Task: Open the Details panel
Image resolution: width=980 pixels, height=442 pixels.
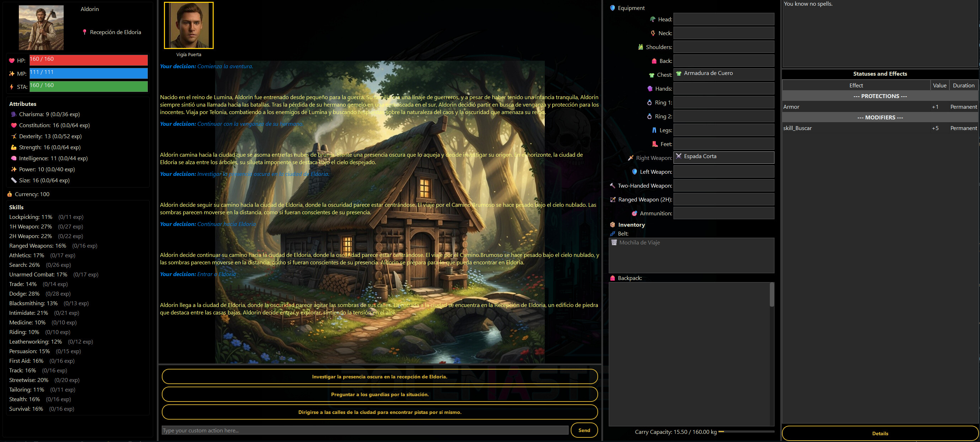Action: pos(880,433)
